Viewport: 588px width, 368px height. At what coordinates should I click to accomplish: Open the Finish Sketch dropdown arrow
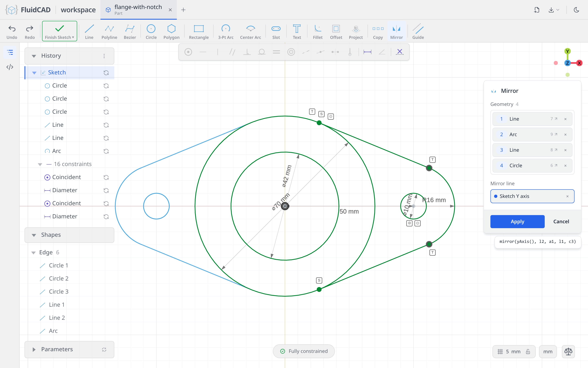click(x=73, y=37)
